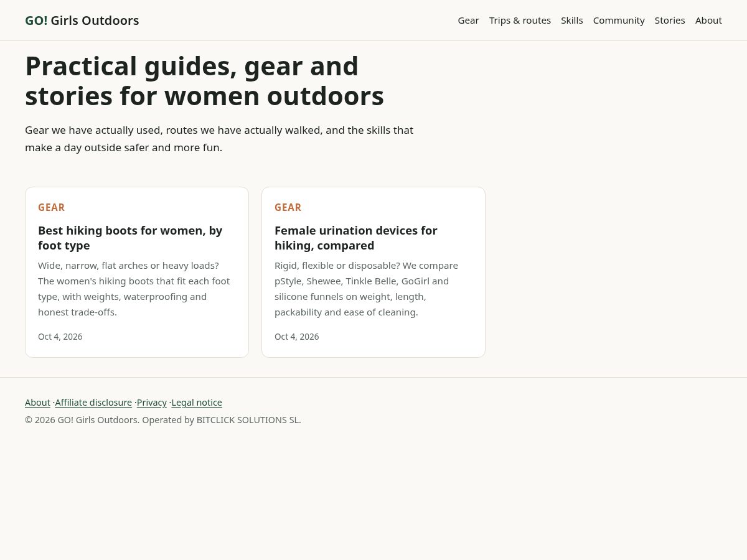This screenshot has height=560, width=747.
Task: Click the pStyle, Shewee comparison description text
Action: 367,289
